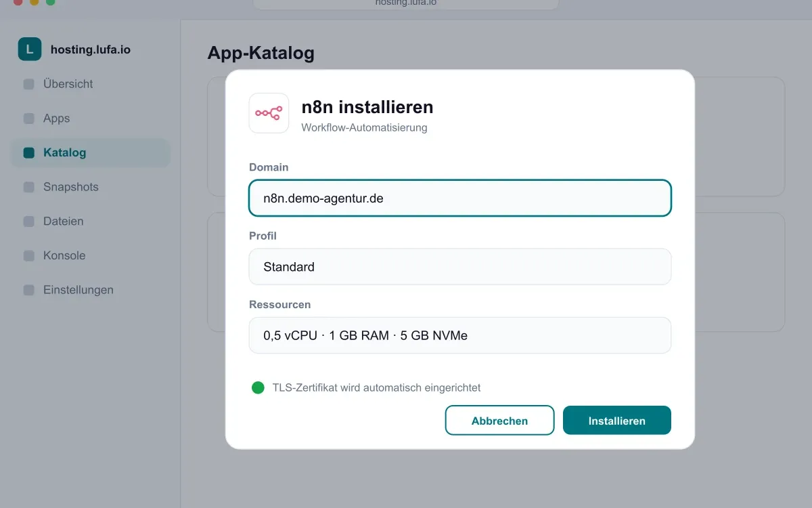Focus the Domain input field
Image resolution: width=812 pixels, height=508 pixels.
pos(460,198)
